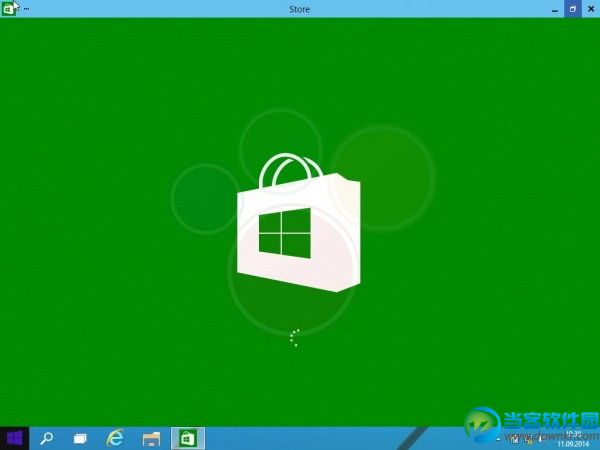Open the Windows Start button
Screen dimensions: 600x450
(15, 438)
